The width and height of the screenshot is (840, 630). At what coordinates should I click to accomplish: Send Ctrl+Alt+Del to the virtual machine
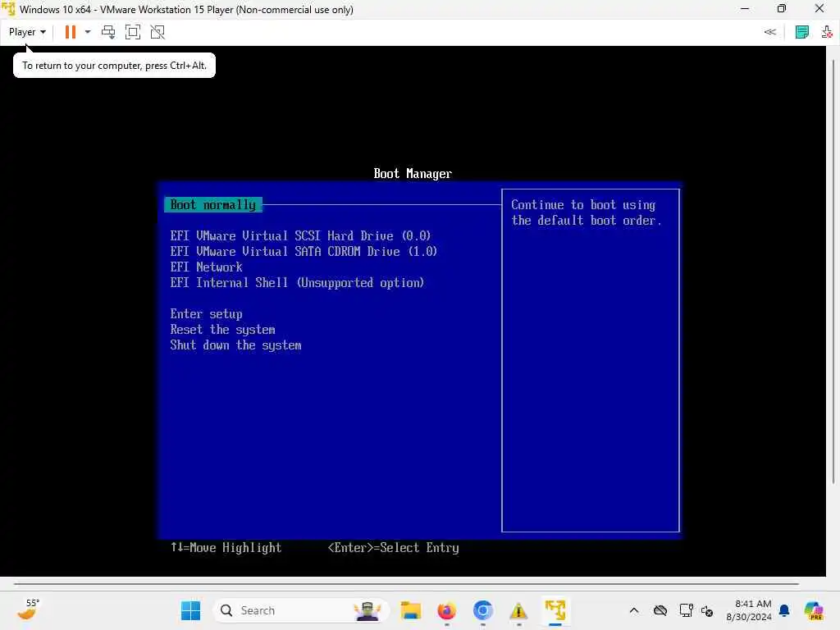pos(108,32)
